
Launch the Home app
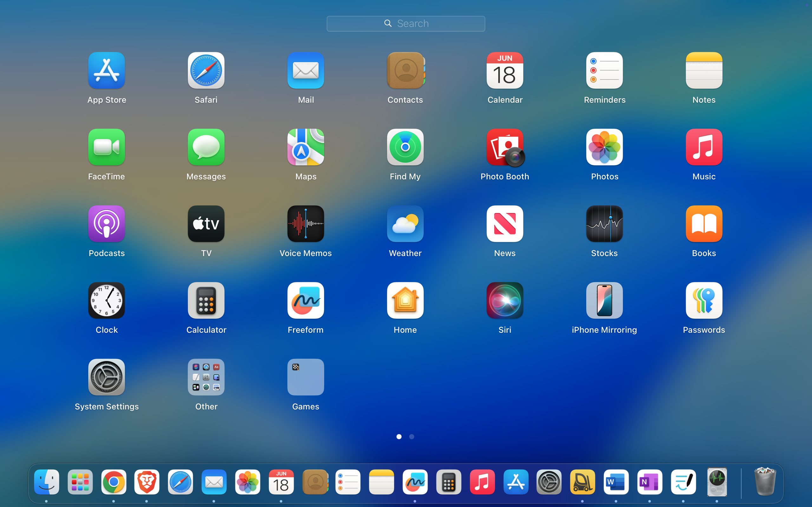tap(405, 300)
